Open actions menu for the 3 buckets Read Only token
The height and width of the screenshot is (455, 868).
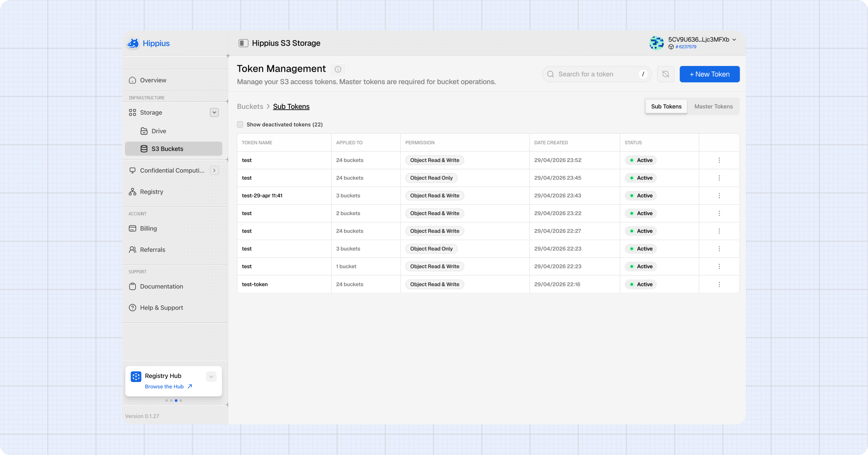719,249
